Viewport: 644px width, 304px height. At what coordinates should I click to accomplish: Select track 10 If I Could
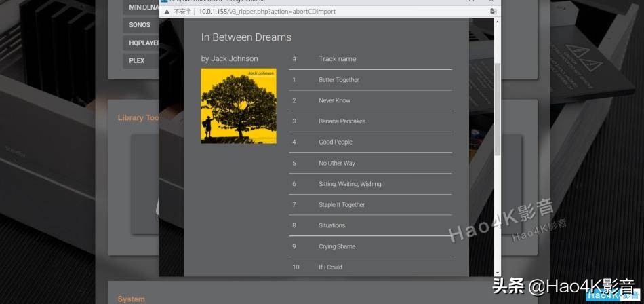pos(370,267)
